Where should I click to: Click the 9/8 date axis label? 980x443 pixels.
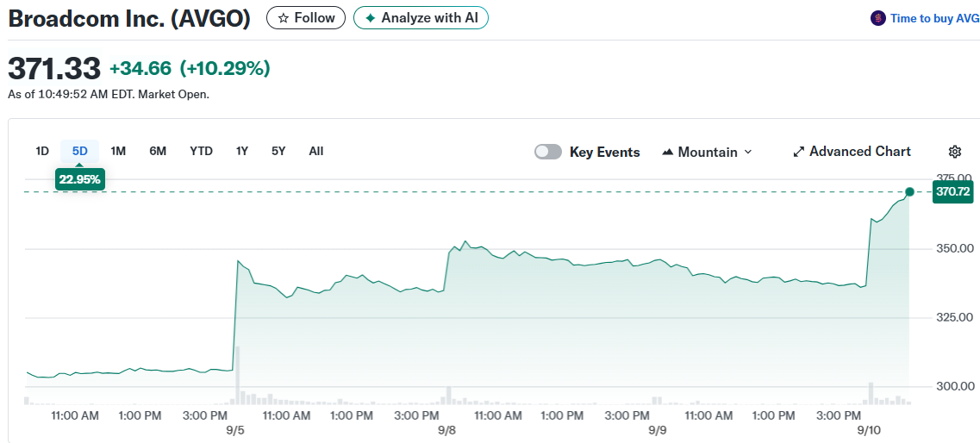point(446,431)
